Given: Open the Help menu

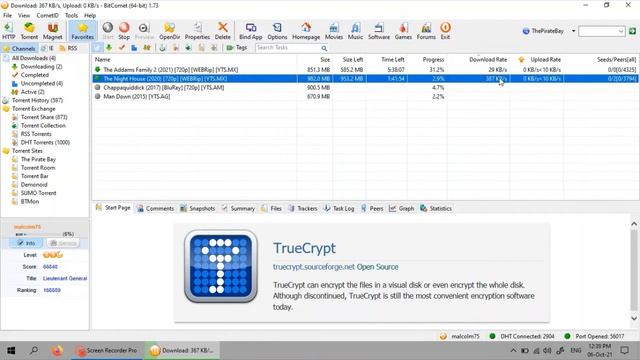Looking at the screenshot, I should (x=90, y=16).
